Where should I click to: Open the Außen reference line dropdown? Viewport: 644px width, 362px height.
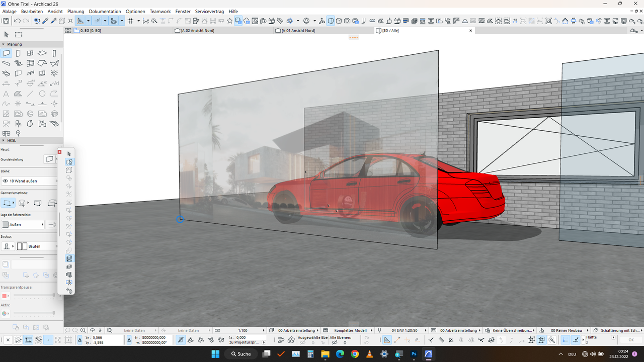click(23, 225)
